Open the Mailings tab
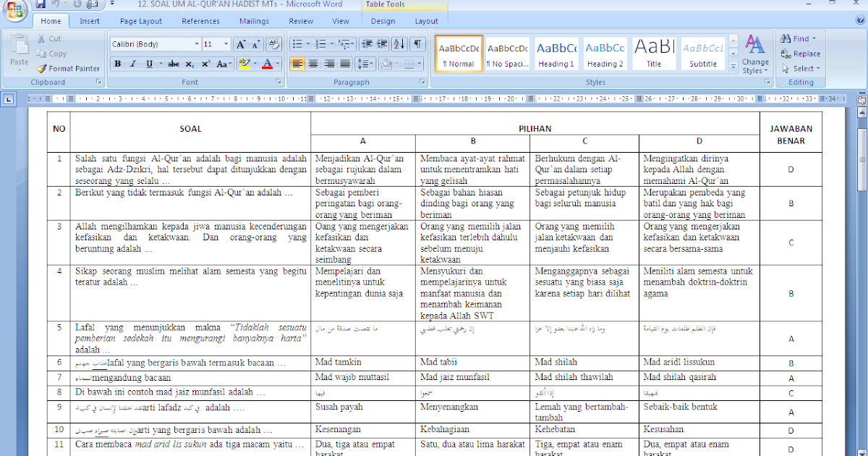This screenshot has height=456, width=868. click(x=255, y=22)
